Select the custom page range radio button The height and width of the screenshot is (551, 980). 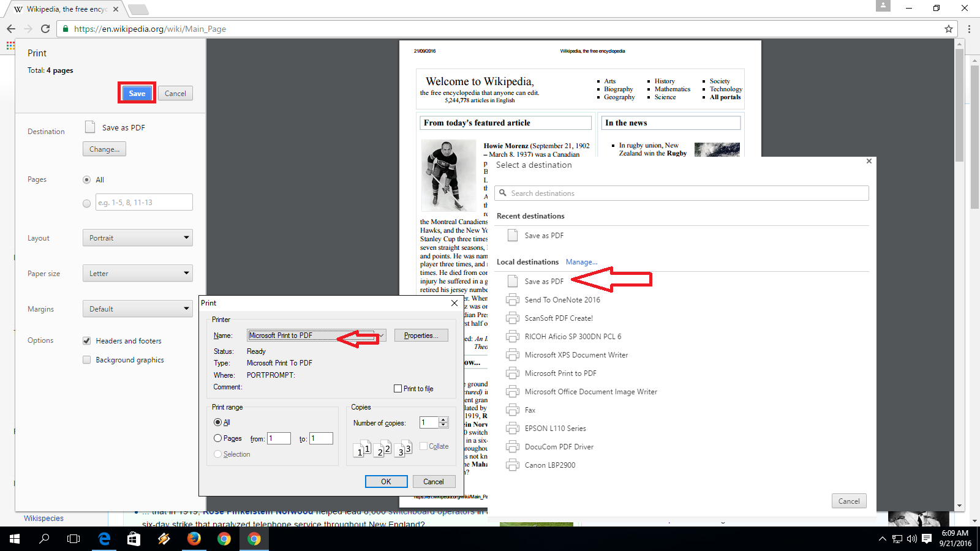click(86, 204)
